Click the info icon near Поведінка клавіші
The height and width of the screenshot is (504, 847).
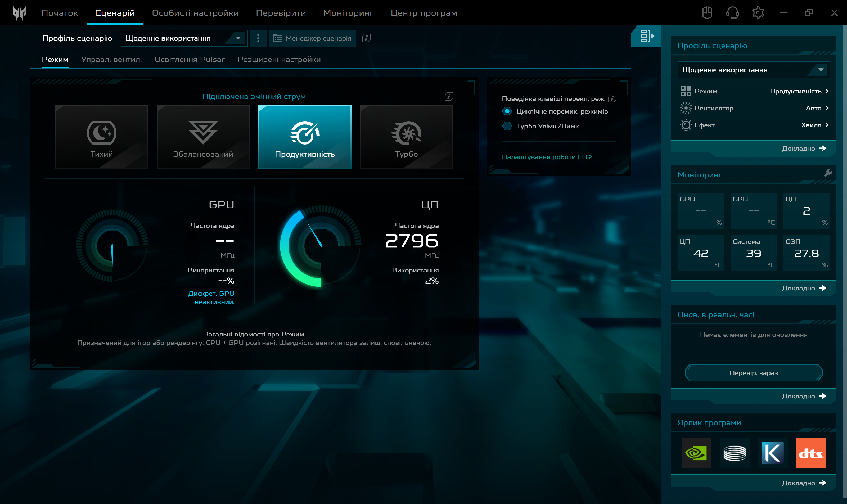coord(612,98)
